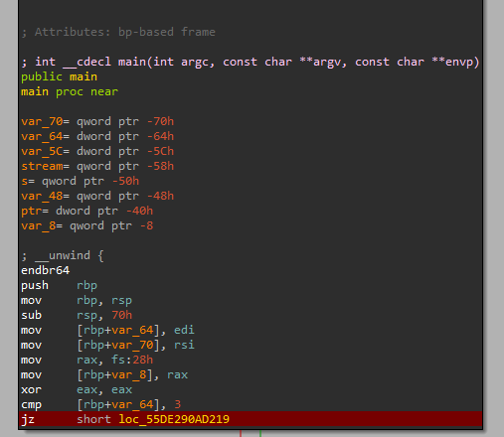Screen dimensions: 504x437
Task: Select the ptr dword variable definition
Action: click(87, 211)
